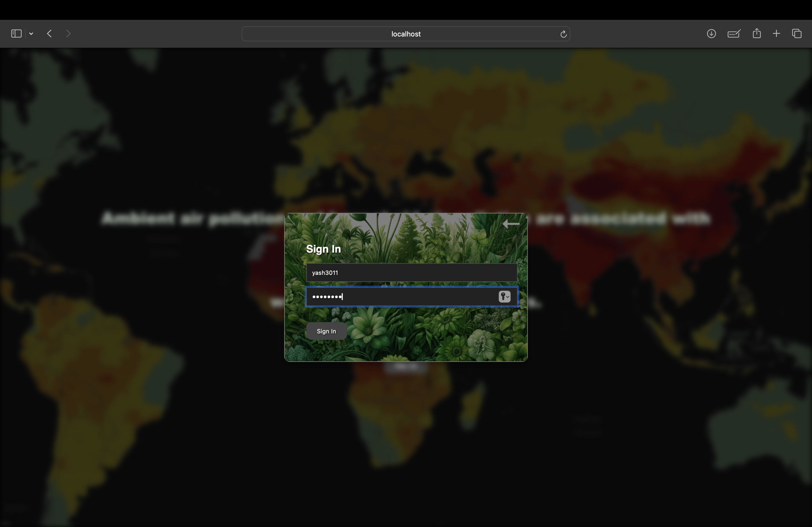
Task: Click the blurred button beneath the dialog
Action: click(405, 367)
